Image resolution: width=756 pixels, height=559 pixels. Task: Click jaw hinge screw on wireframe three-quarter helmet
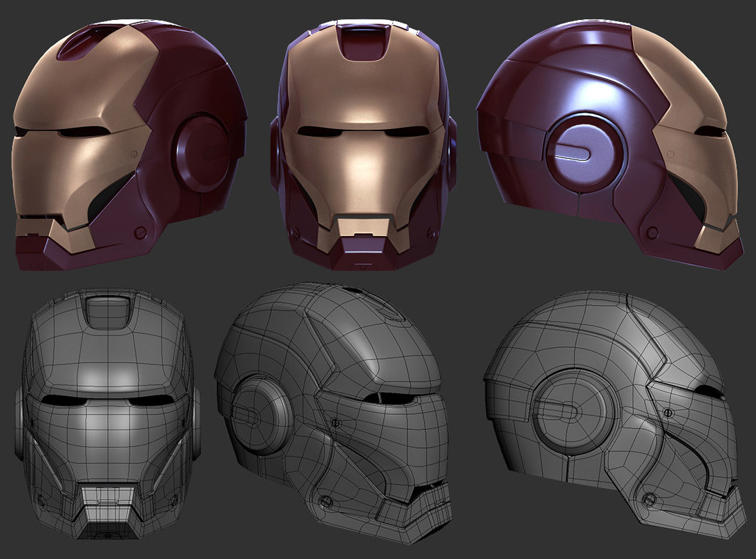click(x=320, y=499)
